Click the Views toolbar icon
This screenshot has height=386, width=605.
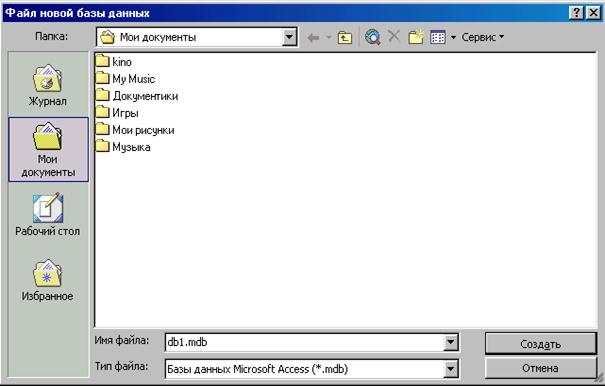click(x=438, y=37)
